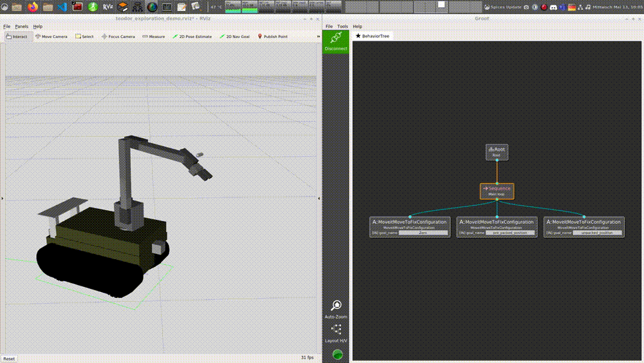
Task: Pick the Measure tool
Action: 154,37
